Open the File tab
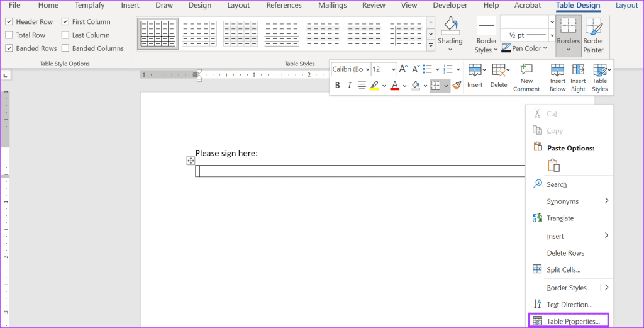The height and width of the screenshot is (328, 644). [x=14, y=5]
